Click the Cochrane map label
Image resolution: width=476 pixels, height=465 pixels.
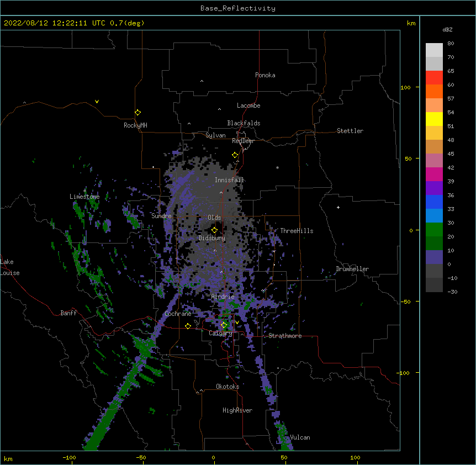(178, 314)
